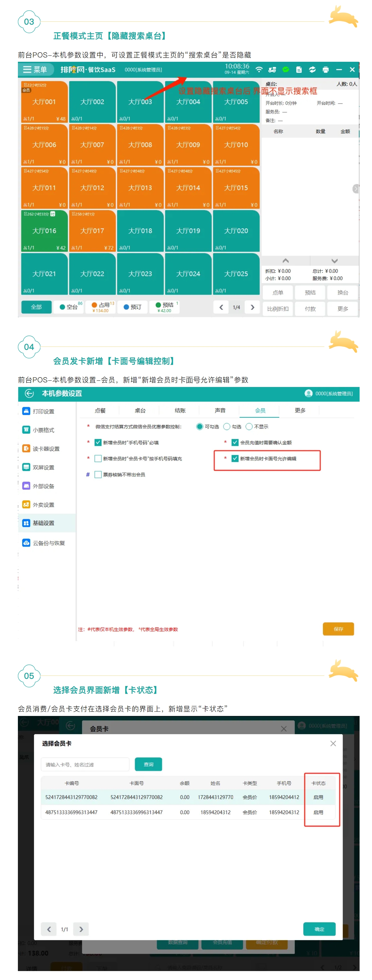
Task: Click the 付款 button
Action: tap(310, 309)
